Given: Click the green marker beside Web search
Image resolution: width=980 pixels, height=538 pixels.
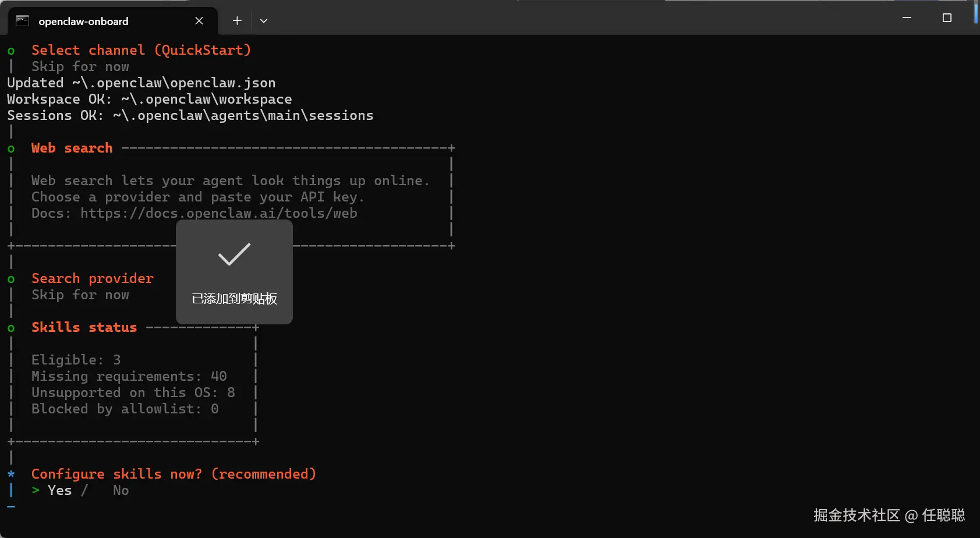Looking at the screenshot, I should [x=11, y=148].
